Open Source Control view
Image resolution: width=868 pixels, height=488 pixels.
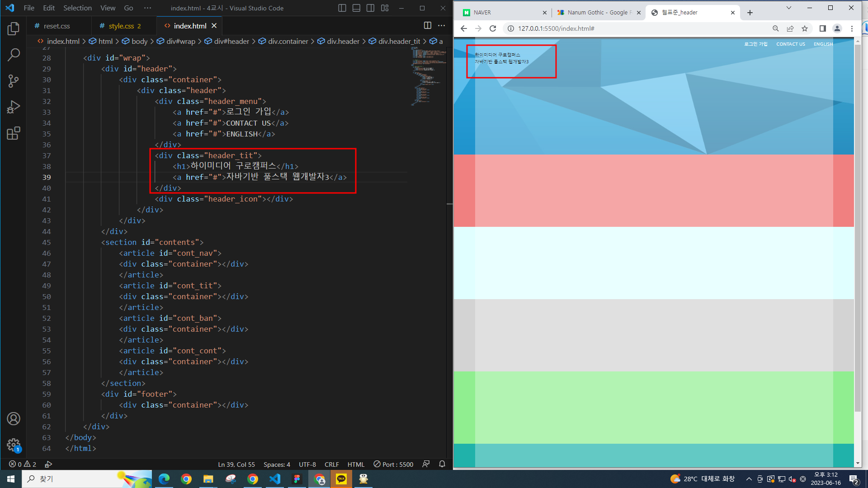coord(14,81)
